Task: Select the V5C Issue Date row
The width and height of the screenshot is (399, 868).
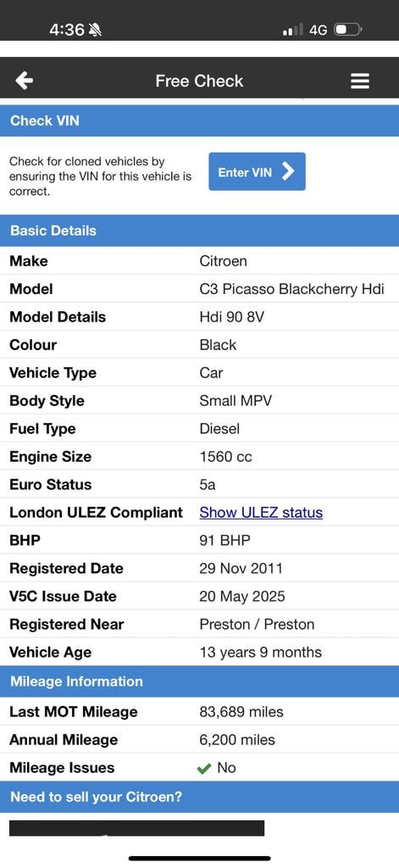Action: (199, 596)
